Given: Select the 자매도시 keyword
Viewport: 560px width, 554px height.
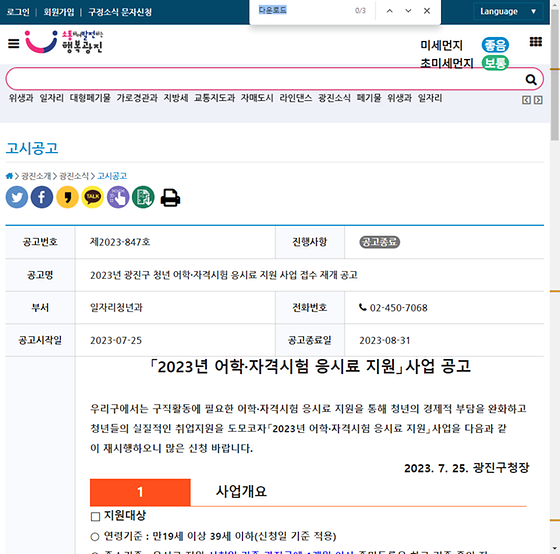Looking at the screenshot, I should [257, 98].
